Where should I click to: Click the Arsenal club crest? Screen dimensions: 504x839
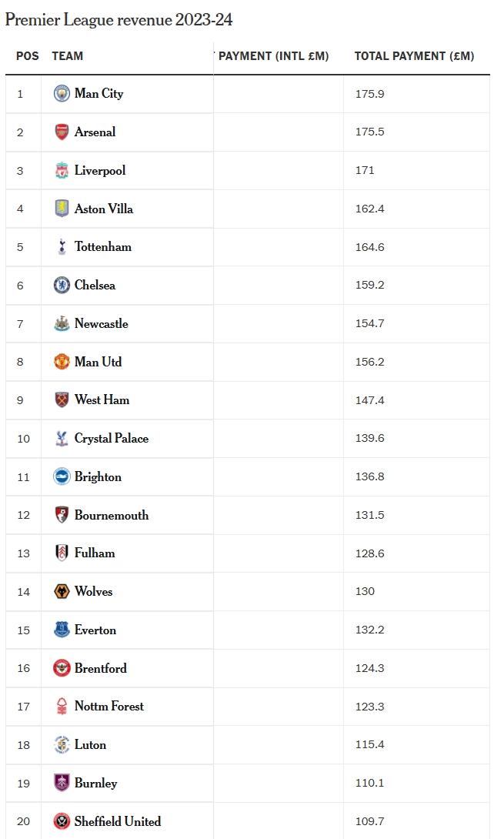[62, 132]
